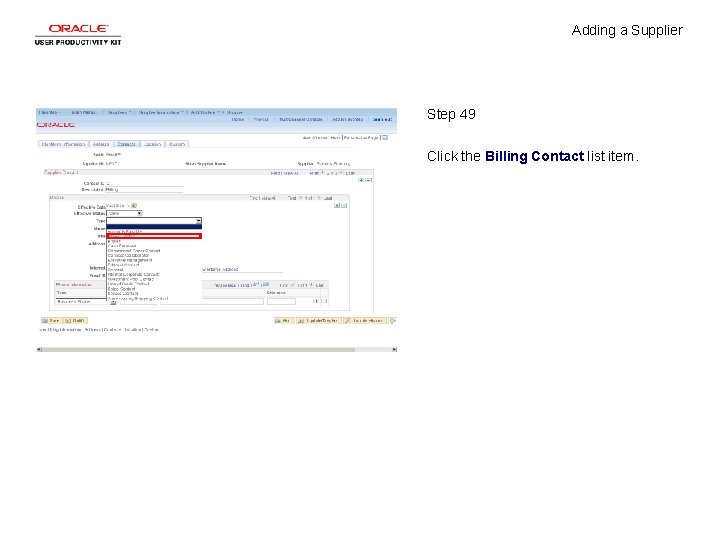Switch to the Identifying Information tab
The height and width of the screenshot is (540, 720).
tap(63, 144)
